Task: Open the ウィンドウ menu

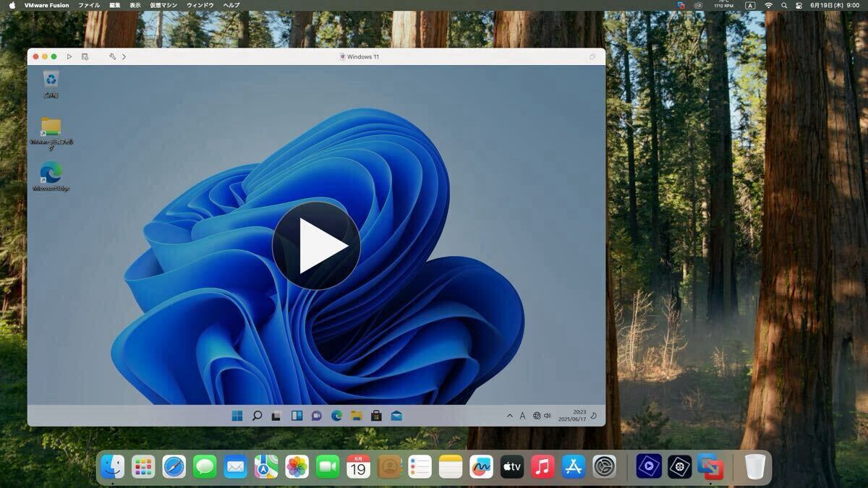Action: pos(200,5)
